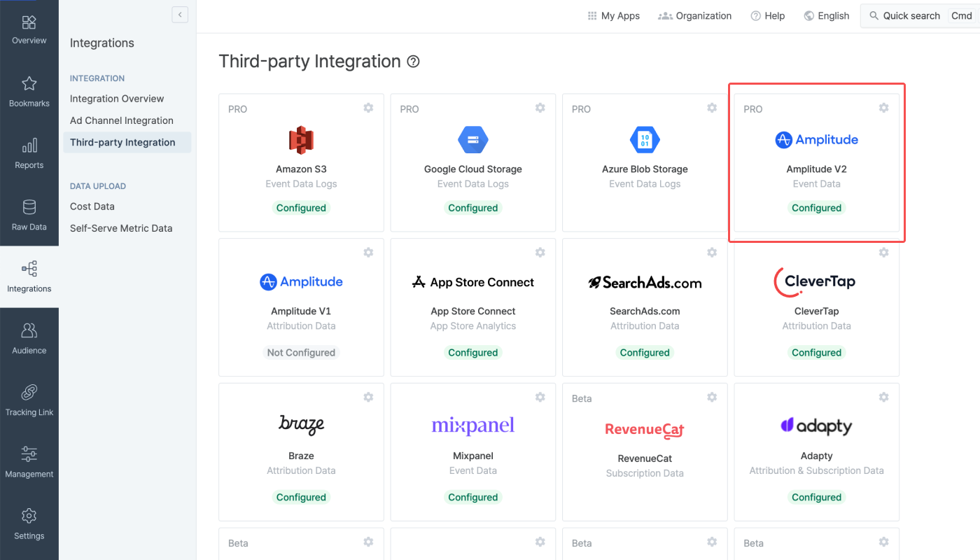Click the SearchAds.com card title
Image resolution: width=980 pixels, height=560 pixels.
tap(645, 311)
